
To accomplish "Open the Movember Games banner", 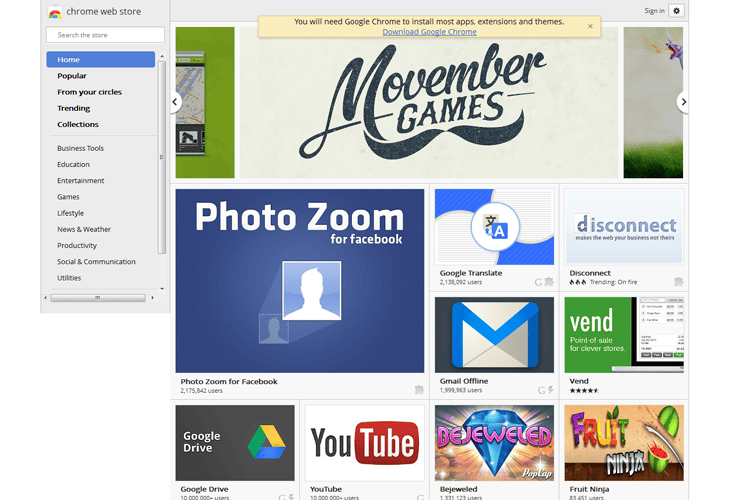I will coord(429,102).
